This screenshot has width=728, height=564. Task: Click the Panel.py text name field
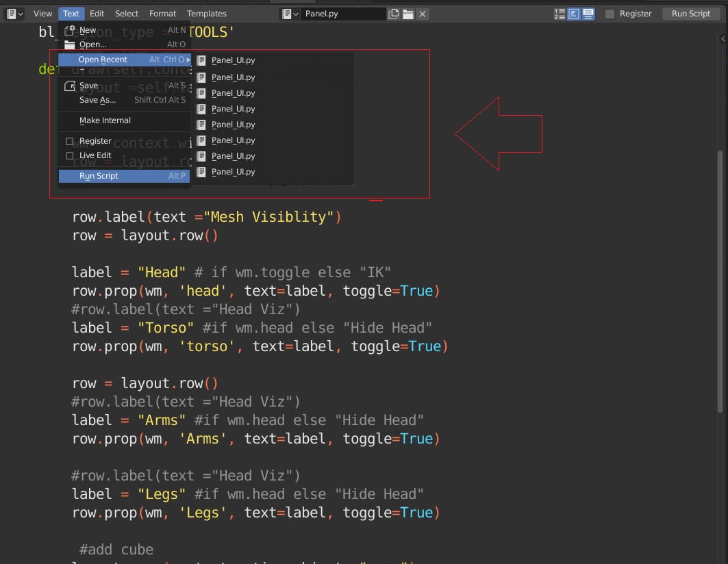point(343,14)
